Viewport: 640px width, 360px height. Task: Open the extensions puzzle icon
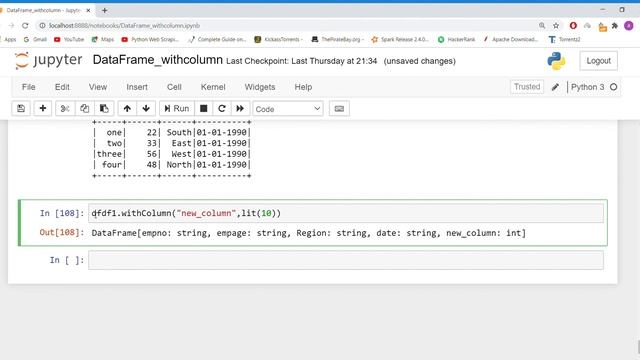click(x=615, y=26)
